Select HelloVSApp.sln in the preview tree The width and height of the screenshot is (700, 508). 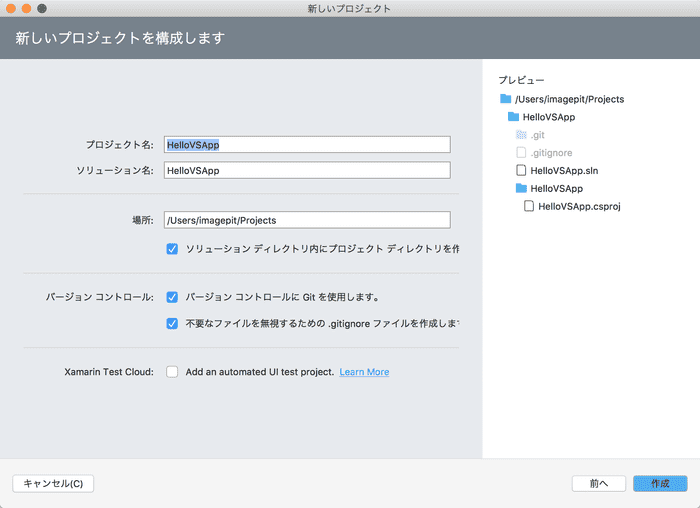click(564, 171)
